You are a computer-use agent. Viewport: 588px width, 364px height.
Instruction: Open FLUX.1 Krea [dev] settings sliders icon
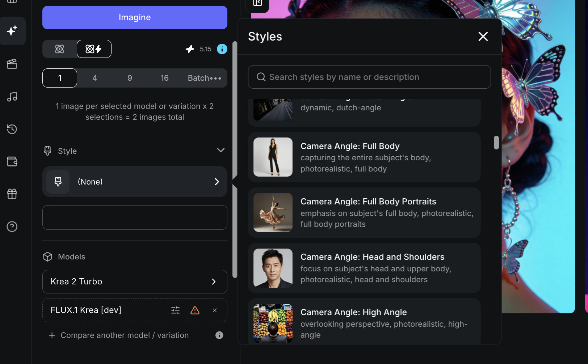pyautogui.click(x=175, y=310)
